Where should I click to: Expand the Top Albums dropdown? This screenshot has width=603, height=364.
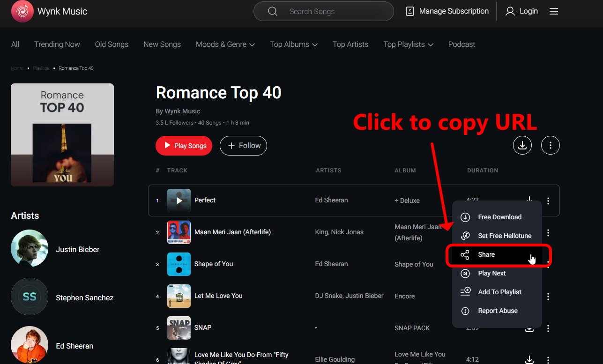point(314,45)
